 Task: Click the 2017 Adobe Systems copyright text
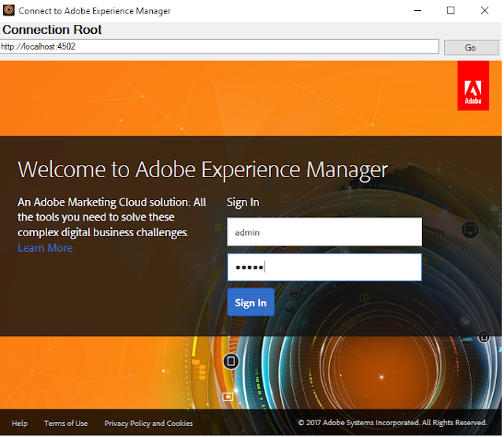tap(392, 423)
